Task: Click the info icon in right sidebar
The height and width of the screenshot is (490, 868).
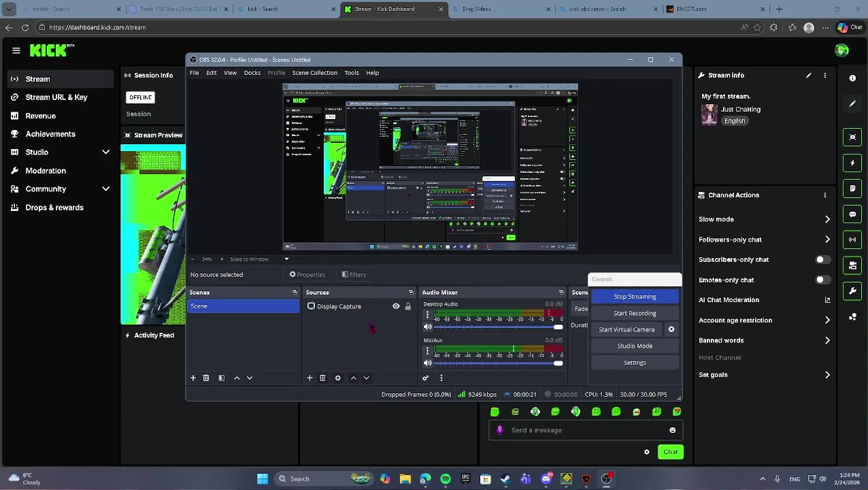Action: coord(852,78)
